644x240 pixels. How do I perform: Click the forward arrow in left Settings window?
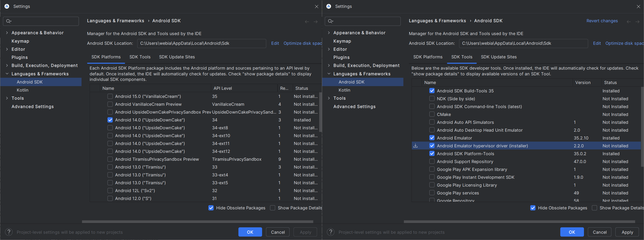point(316,22)
